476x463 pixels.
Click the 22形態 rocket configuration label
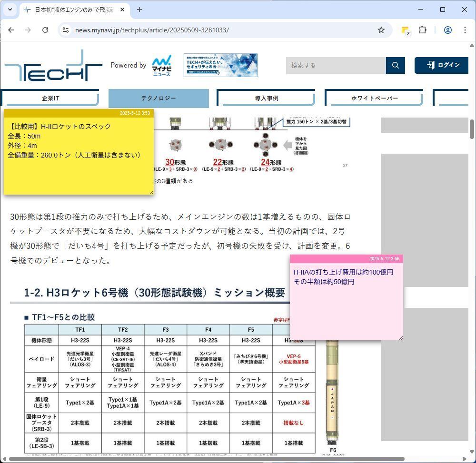[223, 162]
